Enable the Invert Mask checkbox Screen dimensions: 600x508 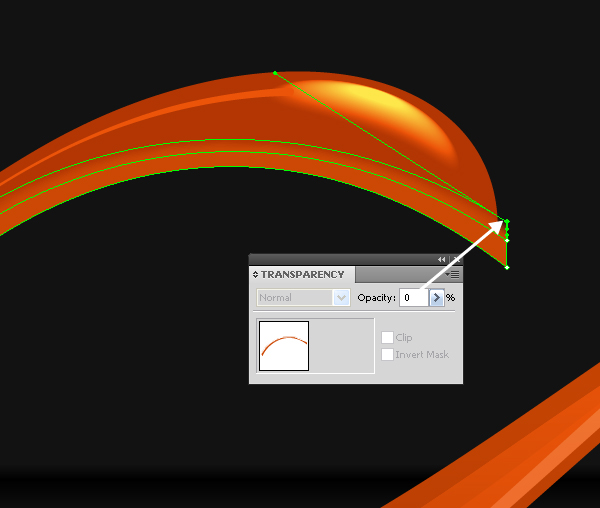387,354
